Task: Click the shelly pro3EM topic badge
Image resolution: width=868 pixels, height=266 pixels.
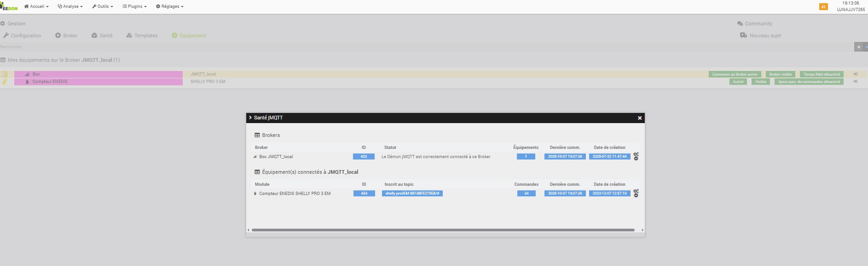Action: pos(412,194)
